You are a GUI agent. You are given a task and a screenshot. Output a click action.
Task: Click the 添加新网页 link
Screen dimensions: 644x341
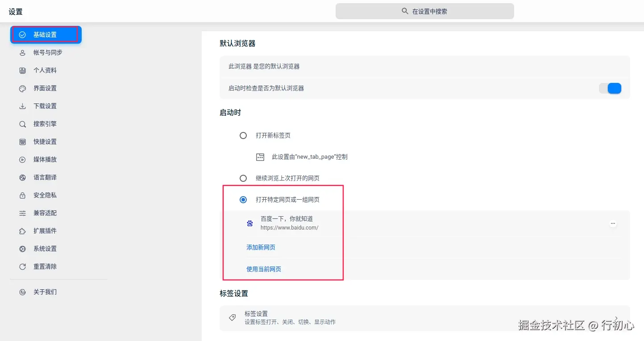tap(261, 247)
